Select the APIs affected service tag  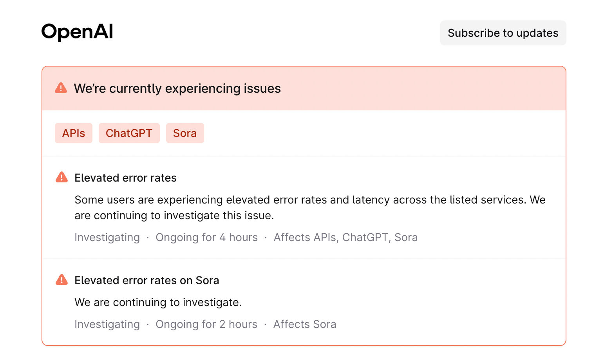(x=73, y=133)
